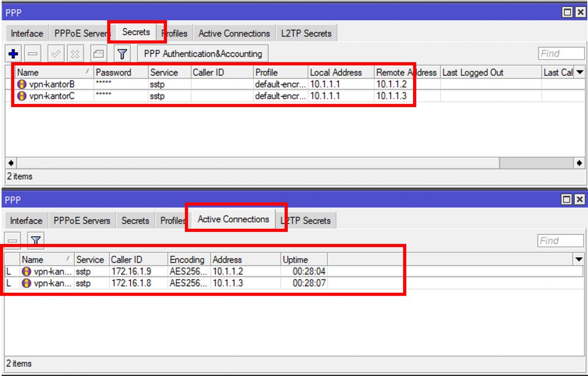Image resolution: width=588 pixels, height=376 pixels.
Task: Click the minus icon in Active Connections toolbar
Action: click(x=13, y=240)
